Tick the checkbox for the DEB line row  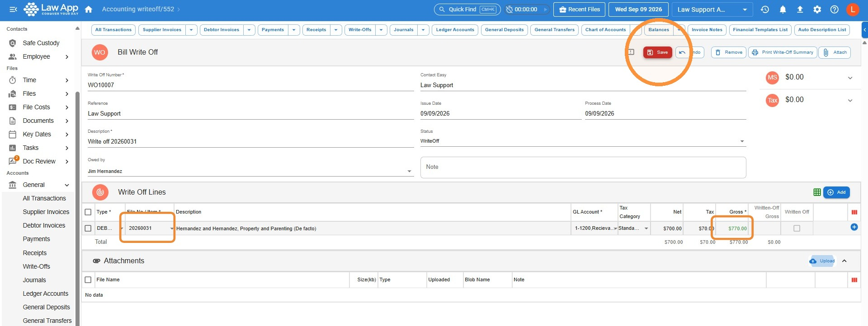(x=88, y=228)
